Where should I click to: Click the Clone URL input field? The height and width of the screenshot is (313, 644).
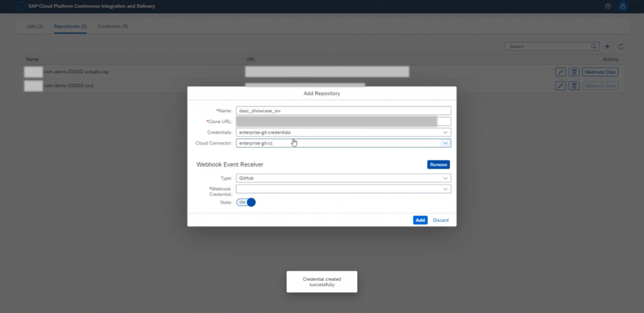point(343,122)
